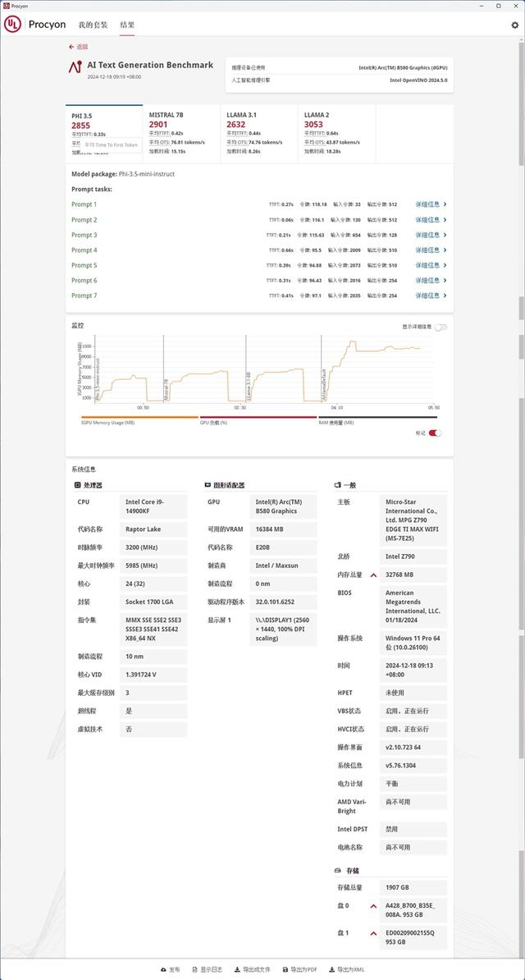Click the Socket 1700 LGA package value
The height and width of the screenshot is (980, 525).
pos(153,602)
